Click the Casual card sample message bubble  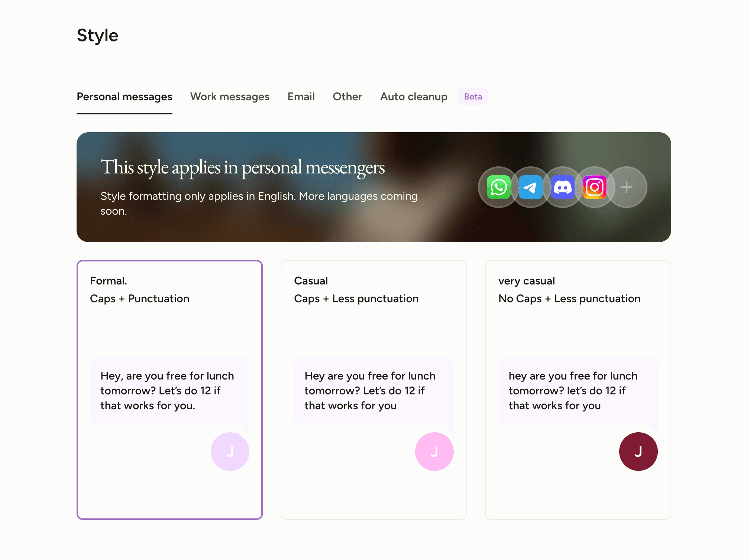click(374, 391)
